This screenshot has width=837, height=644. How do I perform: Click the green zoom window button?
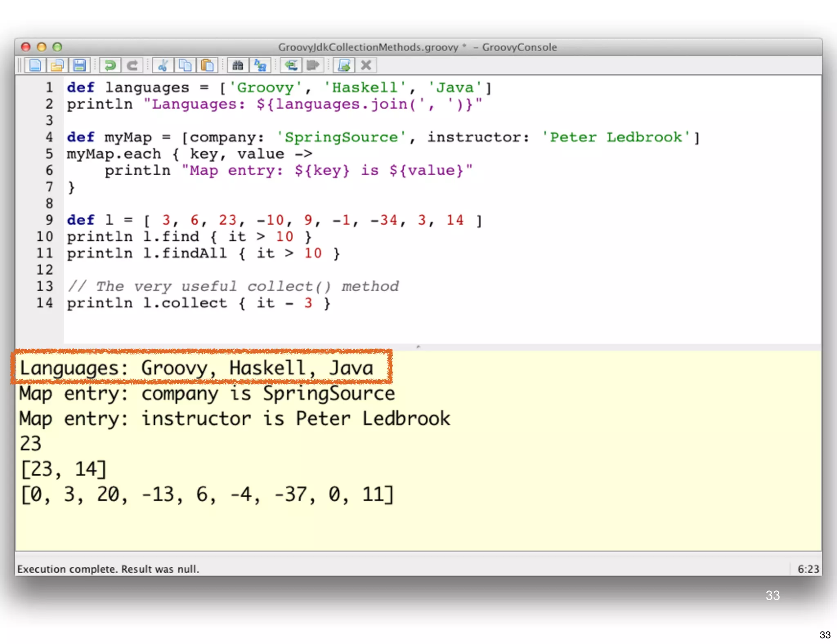coord(57,47)
